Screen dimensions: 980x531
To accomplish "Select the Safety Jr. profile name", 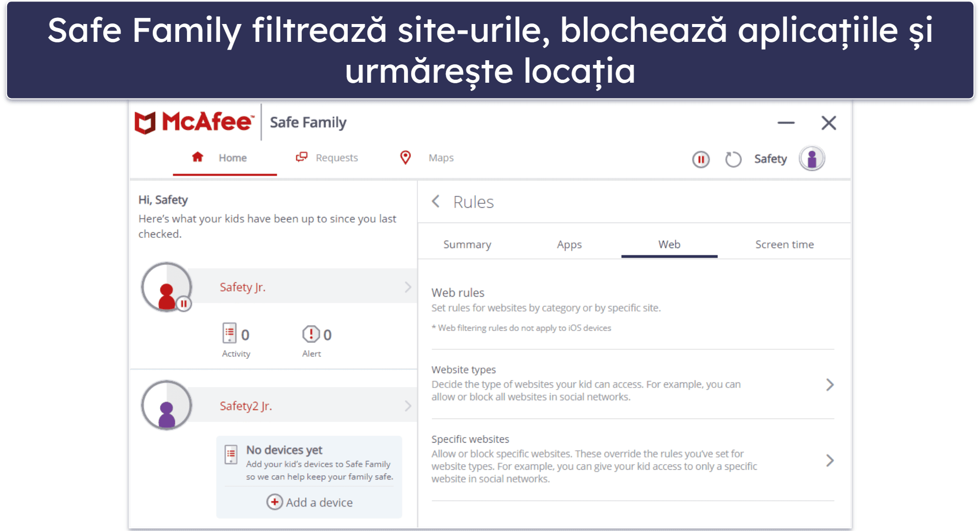I will [243, 287].
